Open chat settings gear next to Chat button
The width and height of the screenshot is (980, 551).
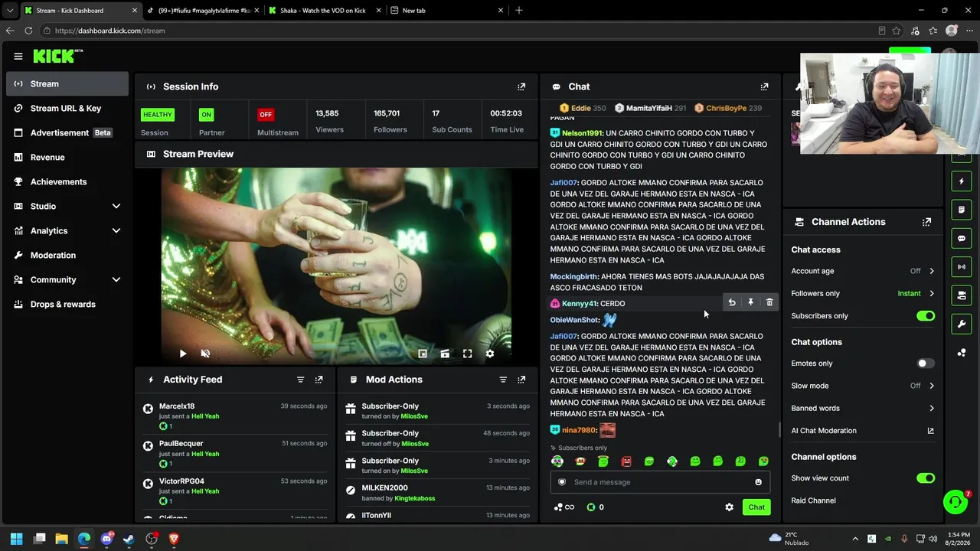pyautogui.click(x=729, y=507)
